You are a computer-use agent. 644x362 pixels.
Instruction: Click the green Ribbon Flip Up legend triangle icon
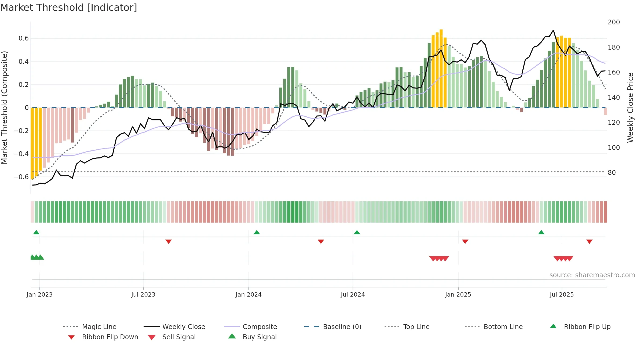pos(553,326)
